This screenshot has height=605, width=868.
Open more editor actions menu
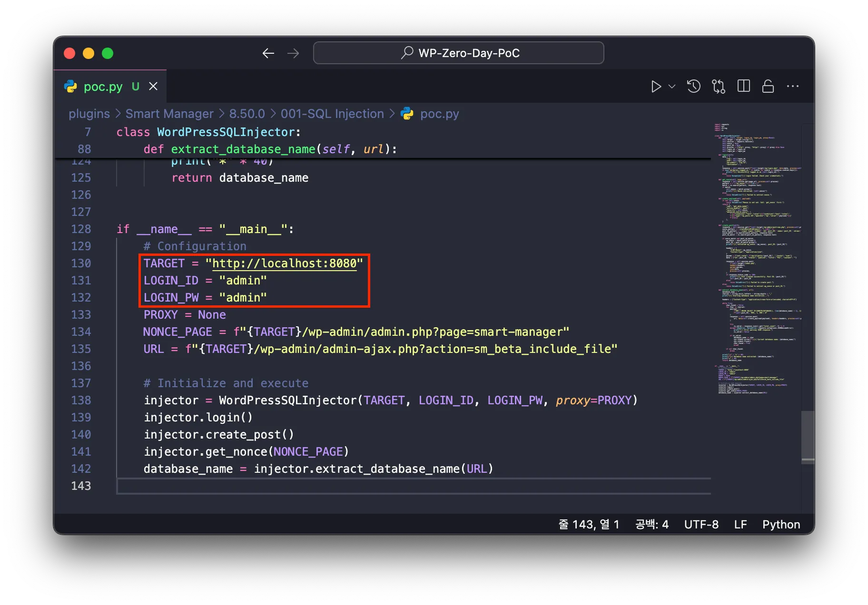793,87
